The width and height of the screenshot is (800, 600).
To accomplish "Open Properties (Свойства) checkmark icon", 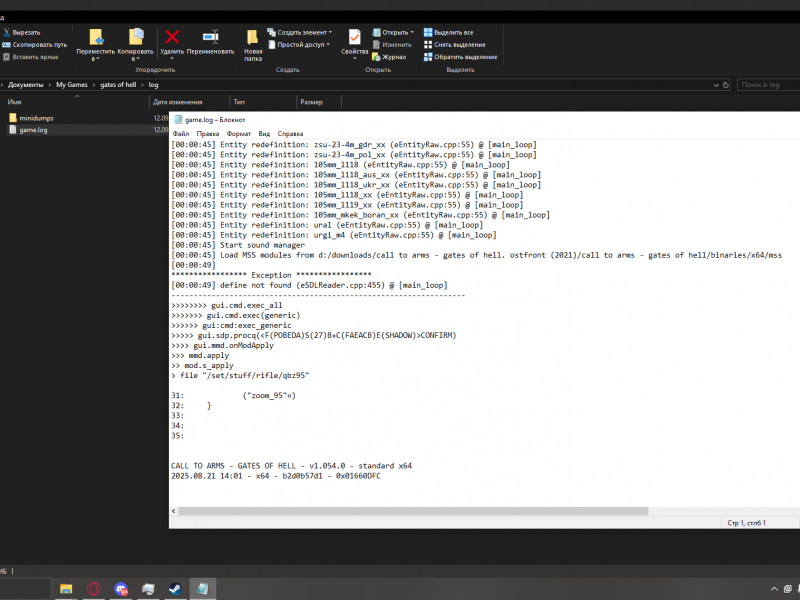I will pyautogui.click(x=355, y=37).
